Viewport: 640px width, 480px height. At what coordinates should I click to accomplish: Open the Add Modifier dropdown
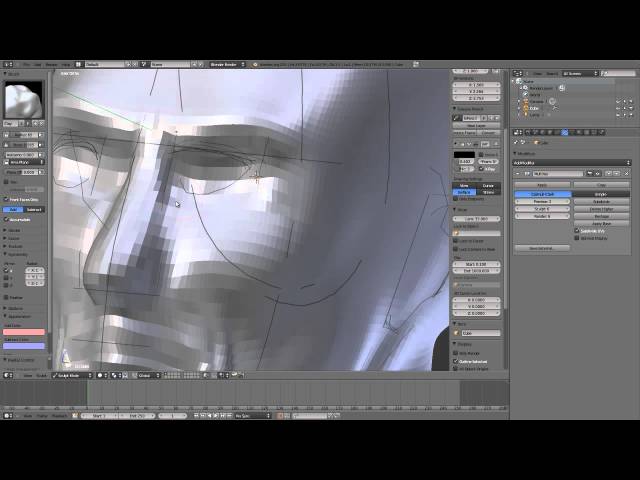coord(572,162)
